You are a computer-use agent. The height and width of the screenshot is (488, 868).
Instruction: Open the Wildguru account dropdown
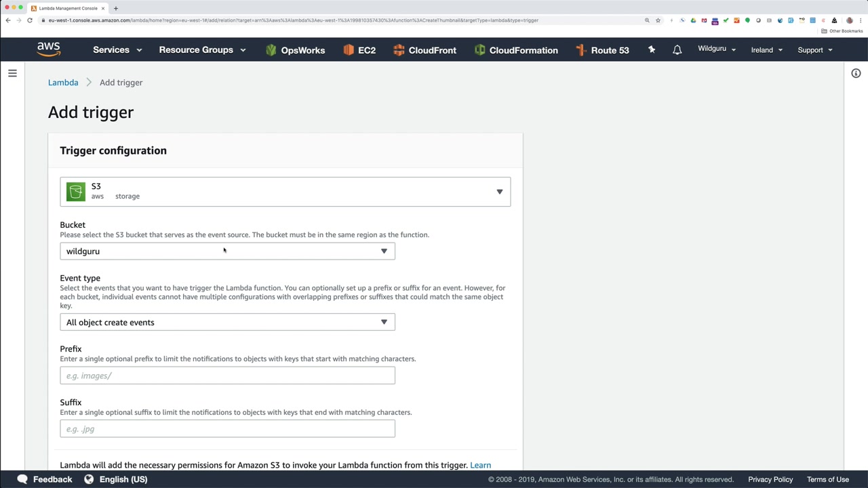pyautogui.click(x=717, y=49)
